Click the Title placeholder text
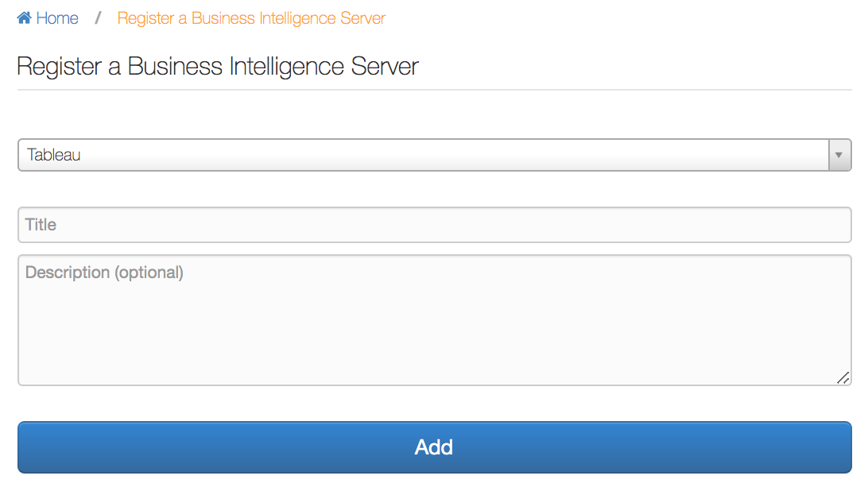The width and height of the screenshot is (868, 491). click(x=41, y=225)
